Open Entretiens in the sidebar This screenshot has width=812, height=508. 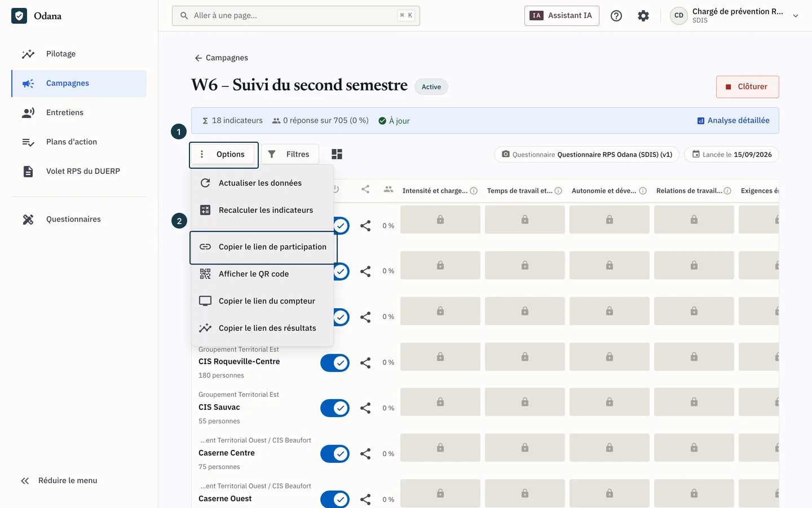(79, 113)
